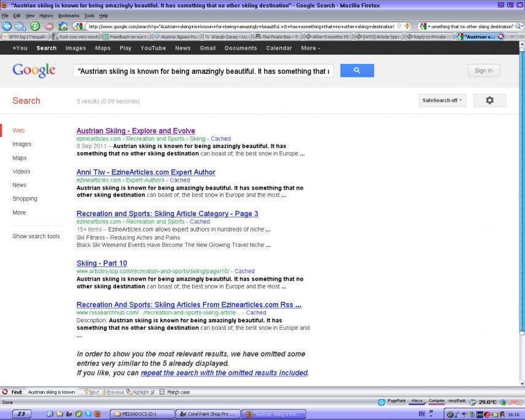Select Images in the left sidebar

pyautogui.click(x=21, y=144)
